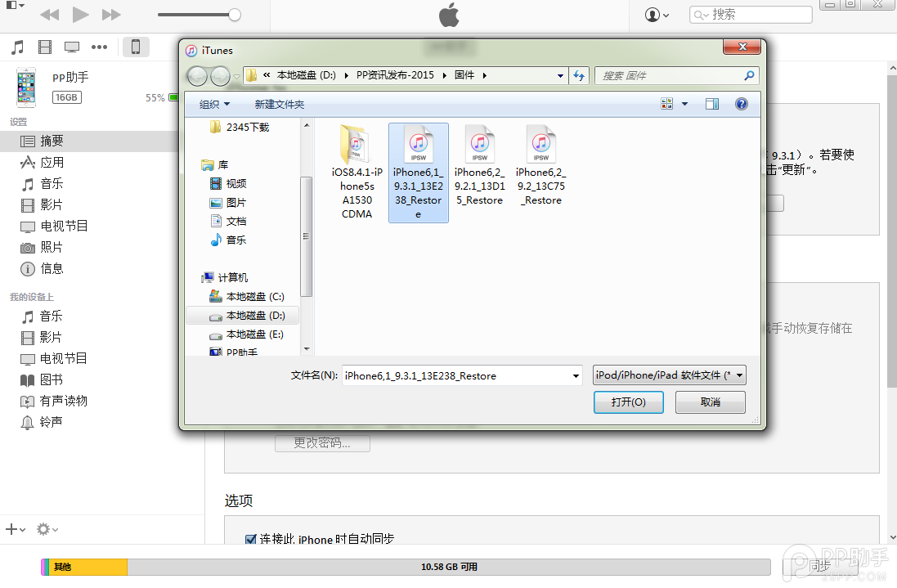Click the 打开(O) button
This screenshot has width=897, height=588.
(x=628, y=402)
